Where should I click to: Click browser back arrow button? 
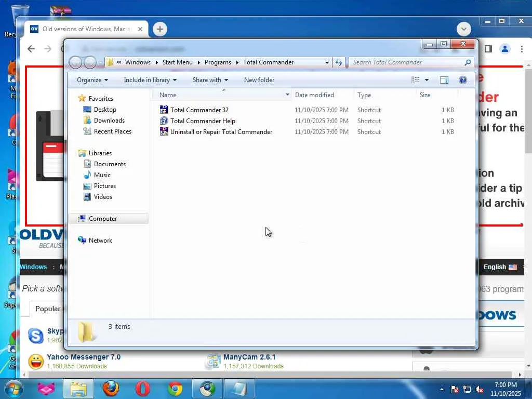click(x=31, y=49)
